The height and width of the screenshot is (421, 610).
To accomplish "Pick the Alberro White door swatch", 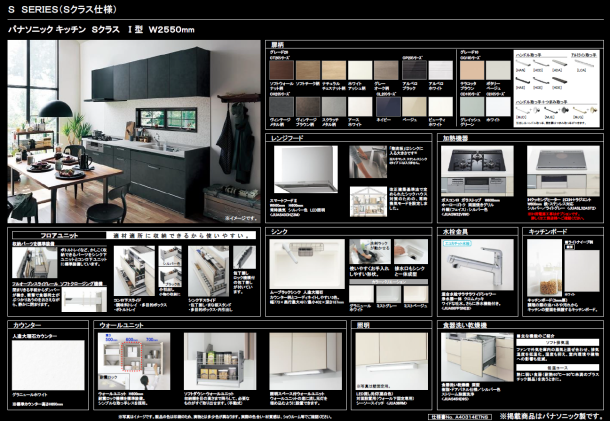I will [x=440, y=70].
